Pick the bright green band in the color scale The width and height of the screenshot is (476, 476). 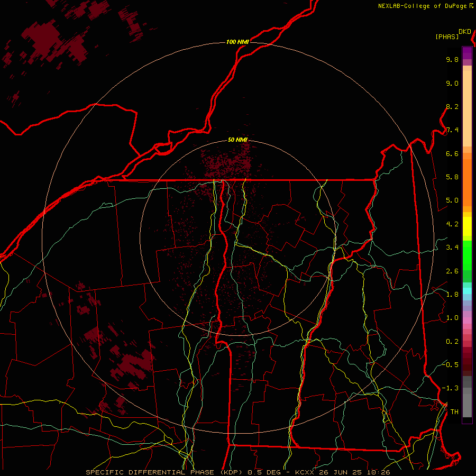[x=467, y=255]
